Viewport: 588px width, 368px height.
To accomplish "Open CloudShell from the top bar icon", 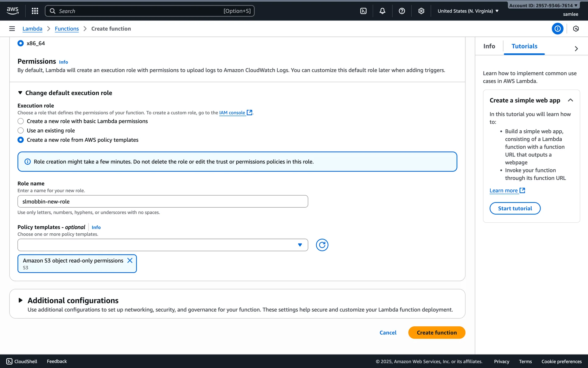I will (x=363, y=11).
